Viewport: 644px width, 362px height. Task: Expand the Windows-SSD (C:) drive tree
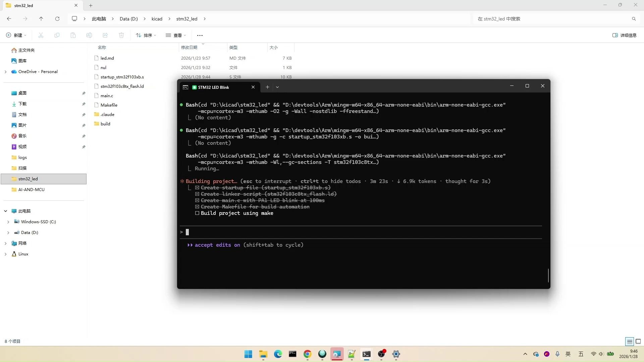tap(8, 222)
